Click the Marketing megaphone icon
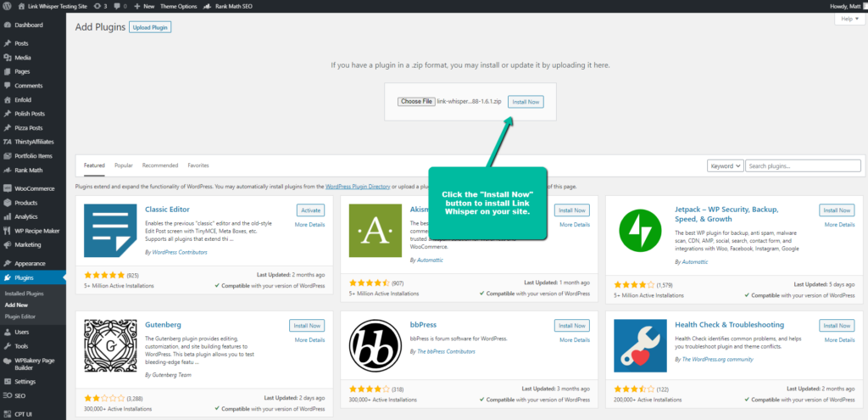The width and height of the screenshot is (868, 420). pyautogui.click(x=7, y=245)
